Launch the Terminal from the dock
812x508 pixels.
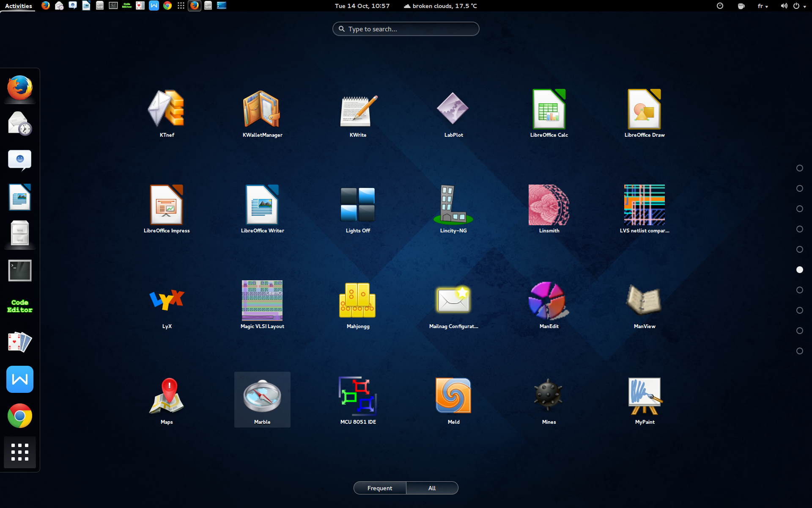20,270
